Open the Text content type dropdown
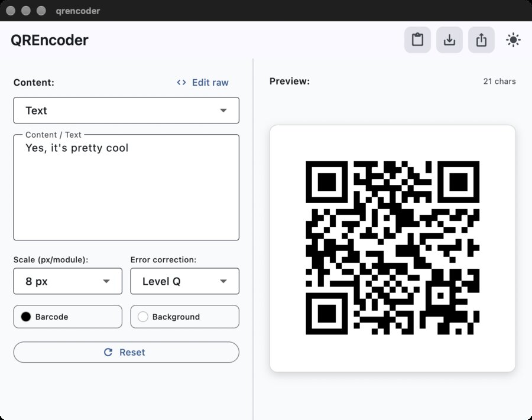 tap(126, 110)
